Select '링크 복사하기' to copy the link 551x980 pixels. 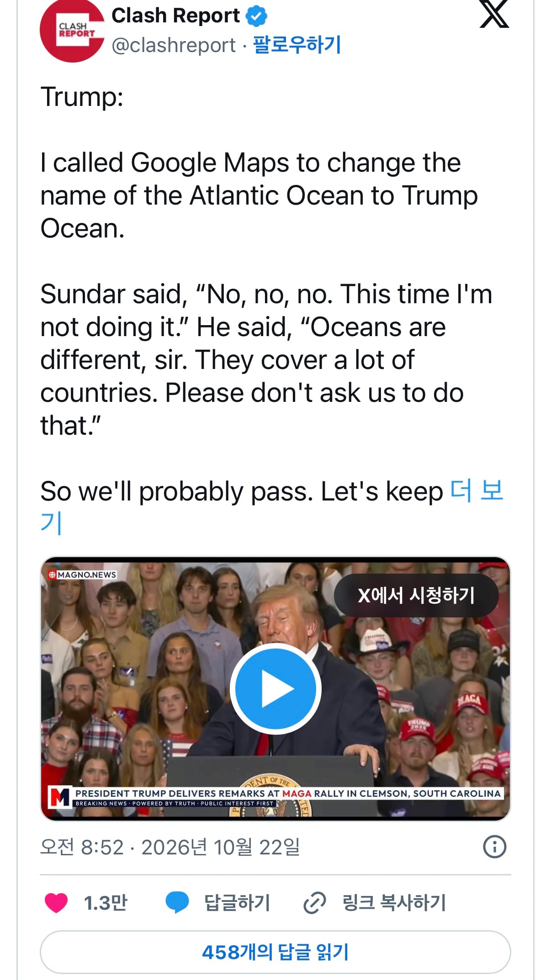click(x=394, y=903)
